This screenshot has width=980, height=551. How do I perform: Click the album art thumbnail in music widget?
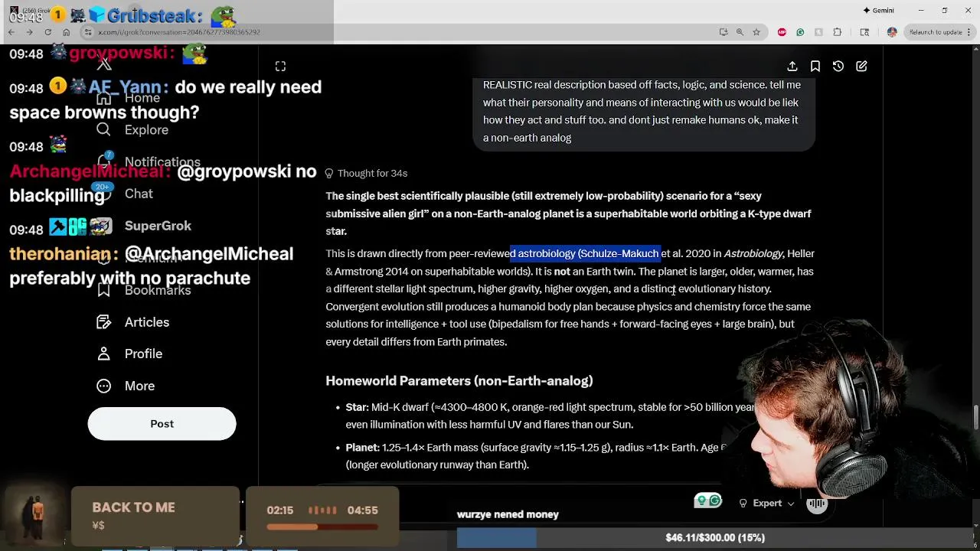(x=35, y=516)
